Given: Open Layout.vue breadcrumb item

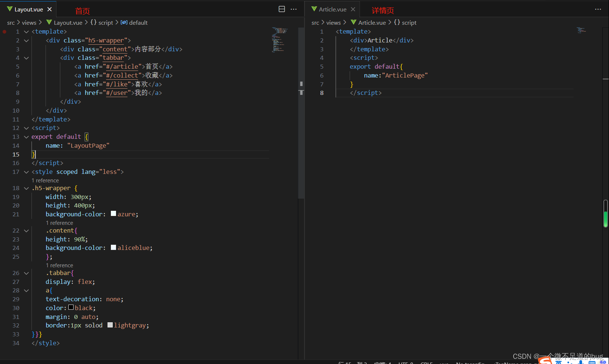Looking at the screenshot, I should coord(68,23).
